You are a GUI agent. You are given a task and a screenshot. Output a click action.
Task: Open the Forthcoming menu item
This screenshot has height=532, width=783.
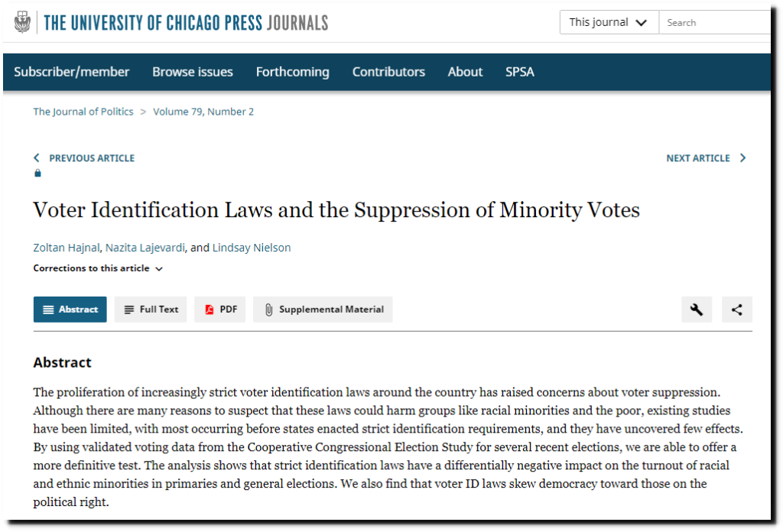click(293, 72)
